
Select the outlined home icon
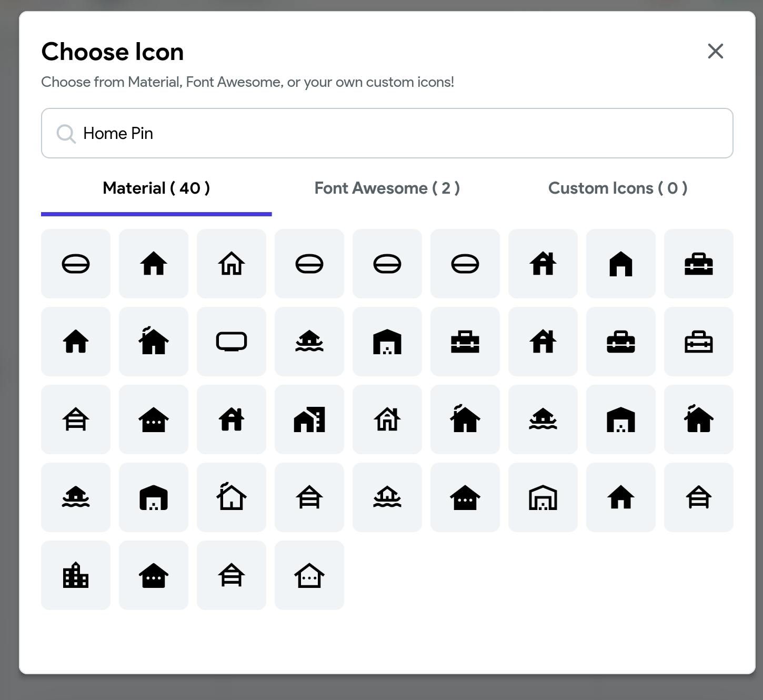coord(232,264)
